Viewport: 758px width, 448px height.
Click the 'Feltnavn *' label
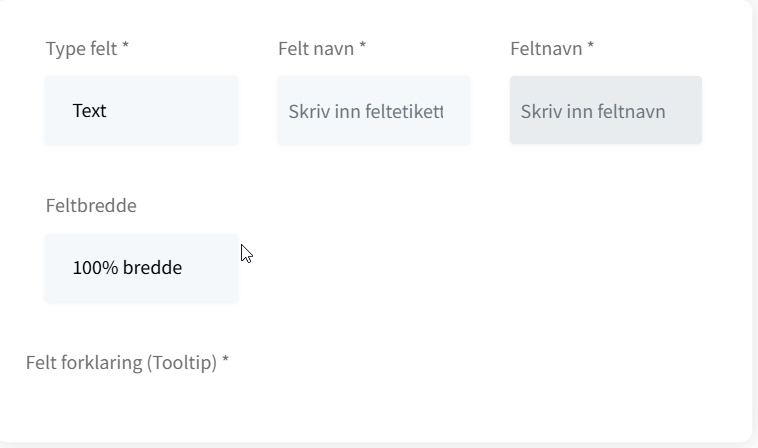552,49
